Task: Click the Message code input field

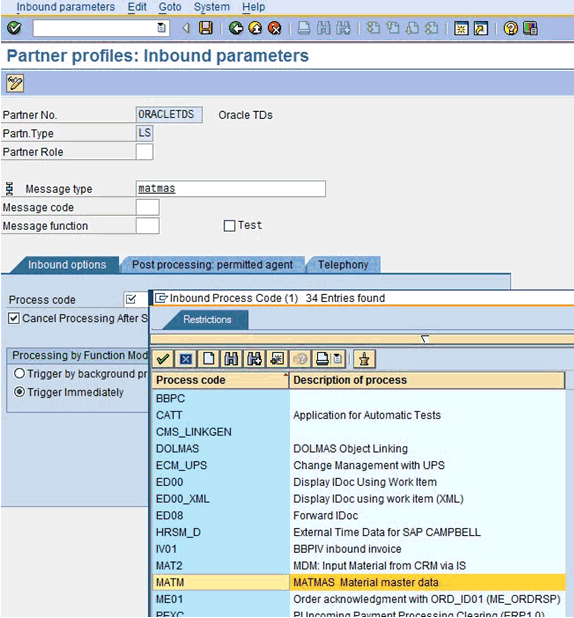Action: pyautogui.click(x=147, y=207)
